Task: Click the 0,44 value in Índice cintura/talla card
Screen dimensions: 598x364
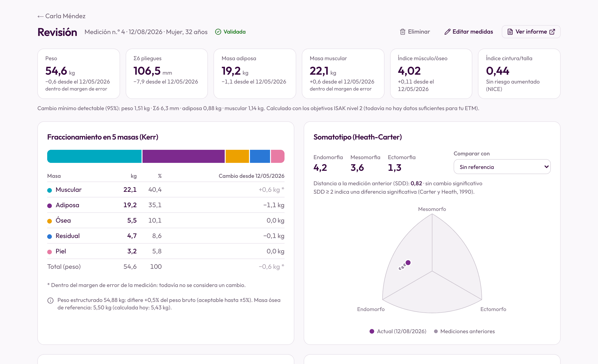Action: coord(498,71)
